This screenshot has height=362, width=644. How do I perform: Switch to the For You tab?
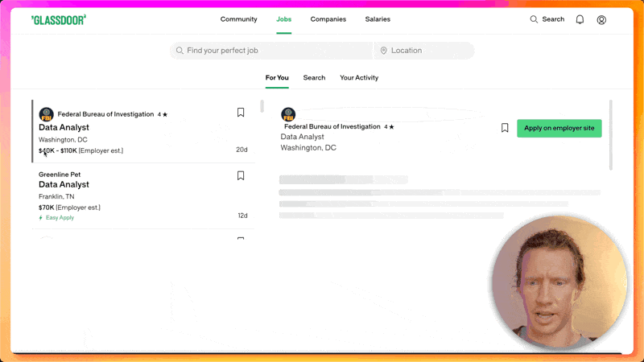tap(277, 77)
